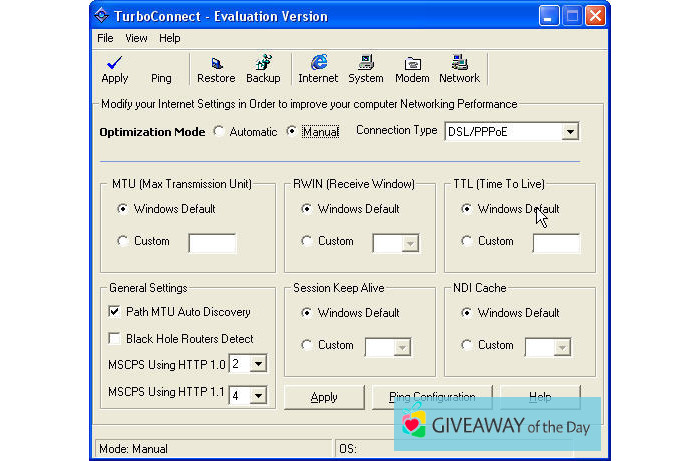Open the Help menu
This screenshot has width=700, height=461.
(170, 38)
